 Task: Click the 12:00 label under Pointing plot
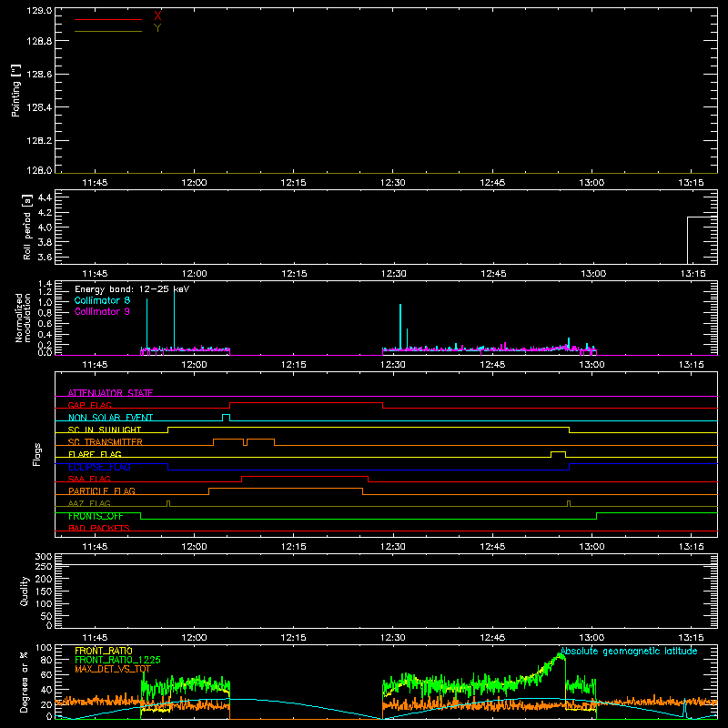[194, 183]
